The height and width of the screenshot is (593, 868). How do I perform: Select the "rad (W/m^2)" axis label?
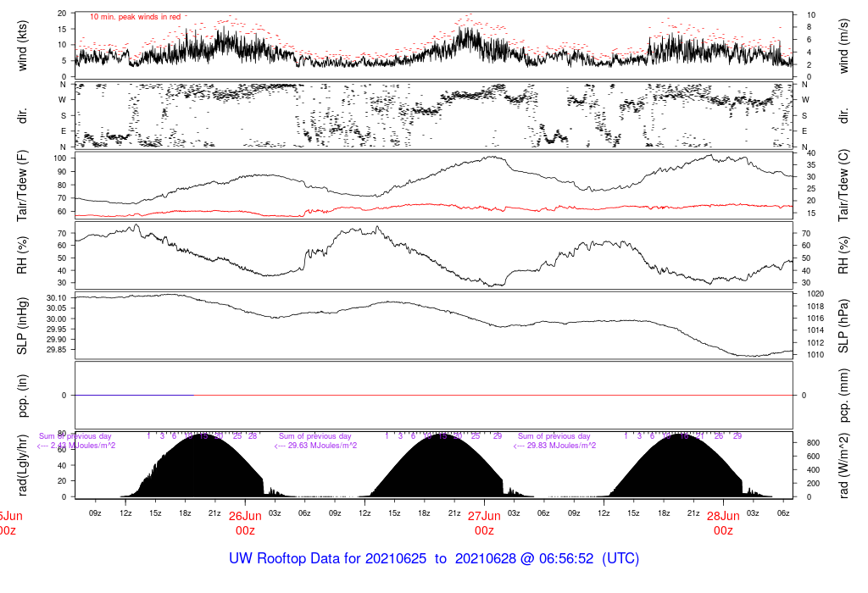pos(843,466)
